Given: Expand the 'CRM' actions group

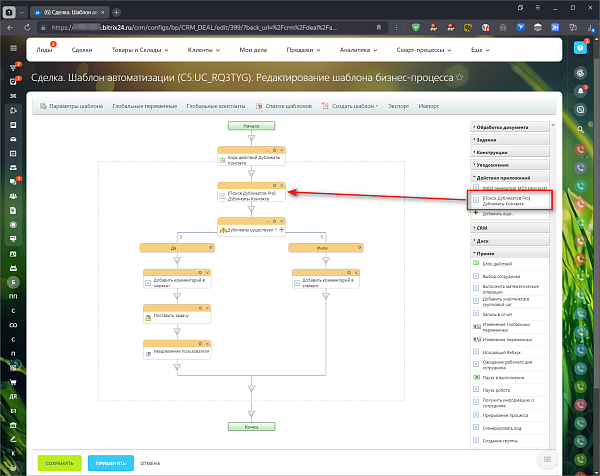Looking at the screenshot, I should point(510,228).
